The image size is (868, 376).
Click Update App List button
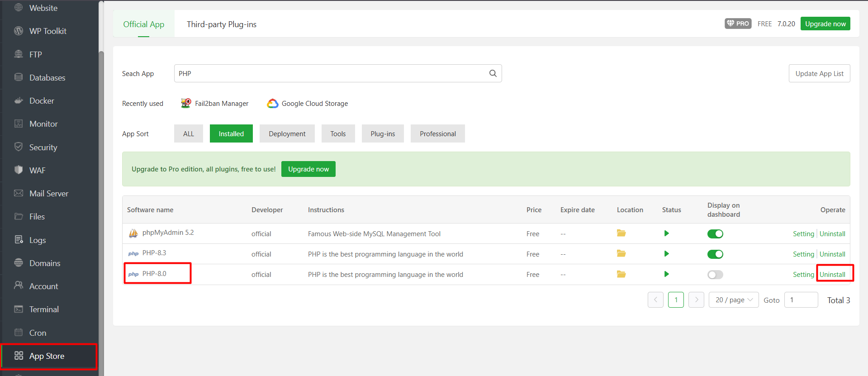pos(820,73)
